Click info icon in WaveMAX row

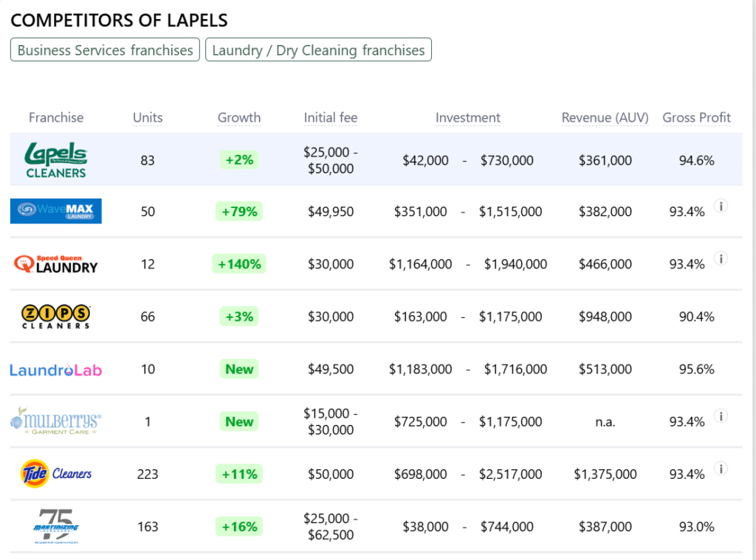721,207
